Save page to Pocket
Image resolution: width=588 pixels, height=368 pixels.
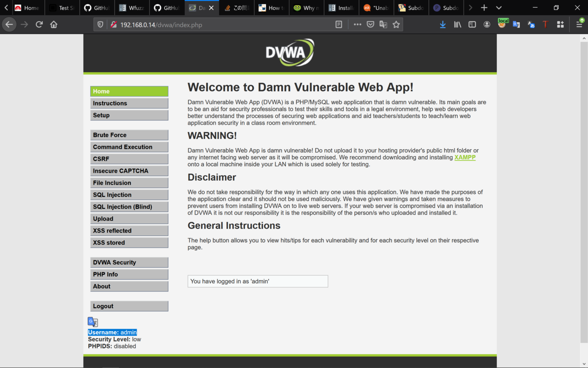click(370, 25)
